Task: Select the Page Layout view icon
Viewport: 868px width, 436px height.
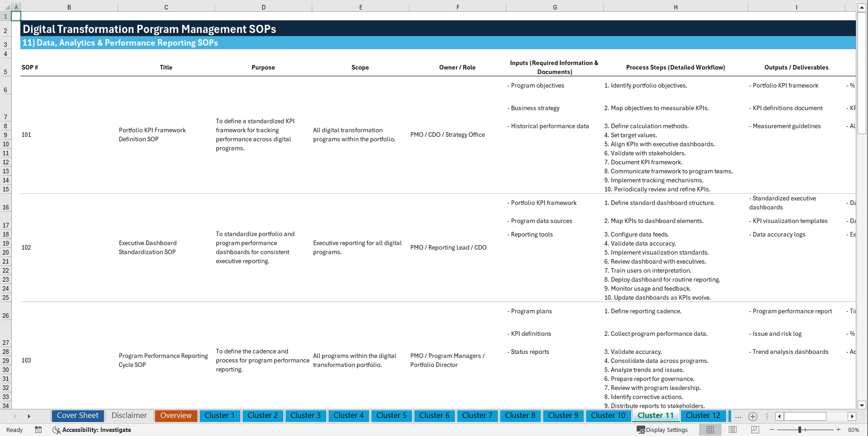Action: [732, 430]
